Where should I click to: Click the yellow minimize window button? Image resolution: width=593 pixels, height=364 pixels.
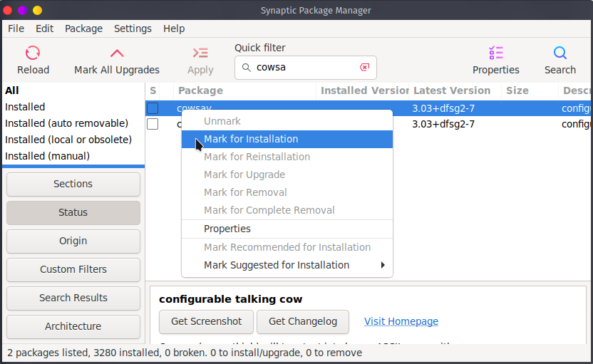pos(38,10)
